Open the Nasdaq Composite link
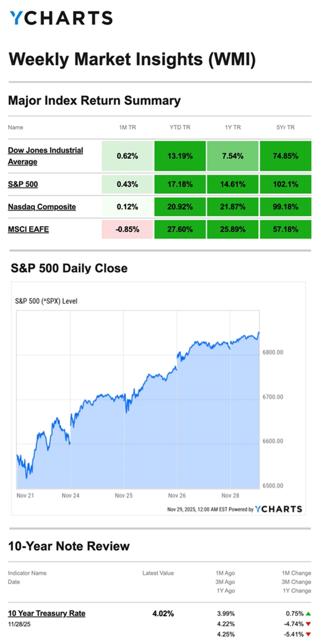Viewport: 320px width, 644px height. click(x=42, y=207)
